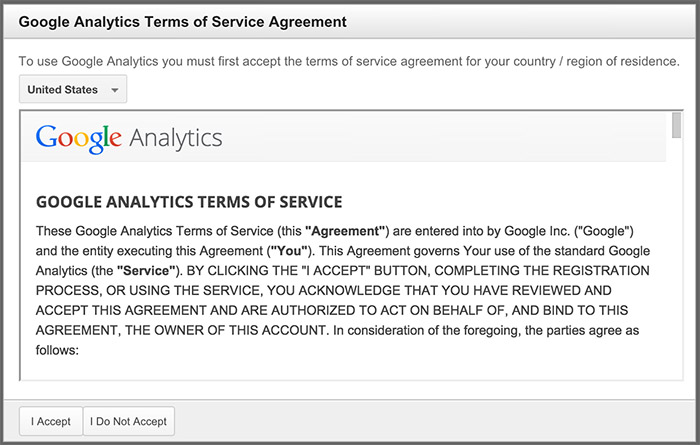Viewport: 700px width, 445px height.
Task: Click the gray header band right of logo
Action: pos(450,137)
